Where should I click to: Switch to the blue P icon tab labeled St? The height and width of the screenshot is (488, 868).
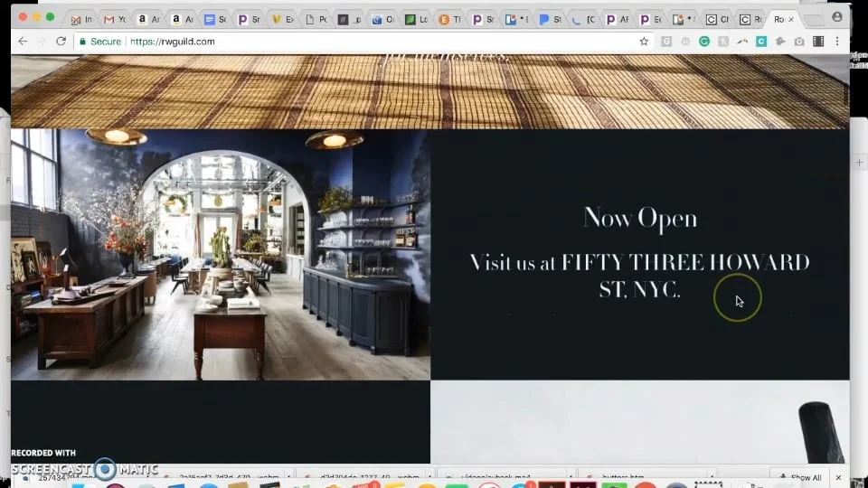551,19
